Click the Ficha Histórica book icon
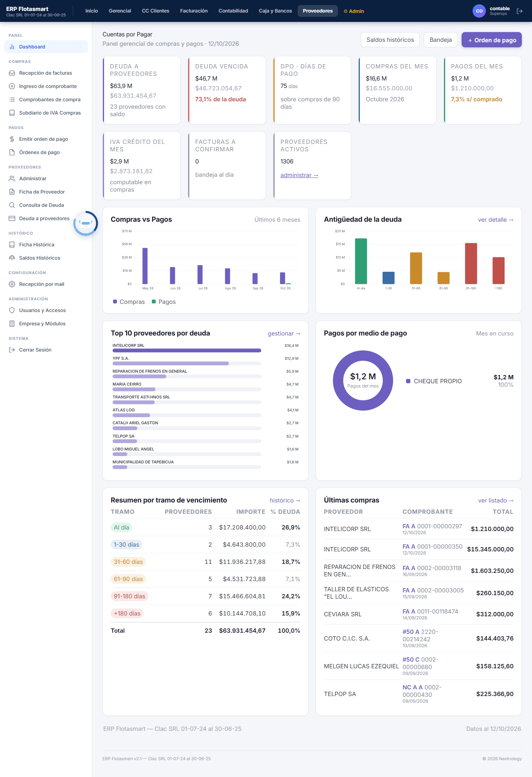 click(12, 245)
